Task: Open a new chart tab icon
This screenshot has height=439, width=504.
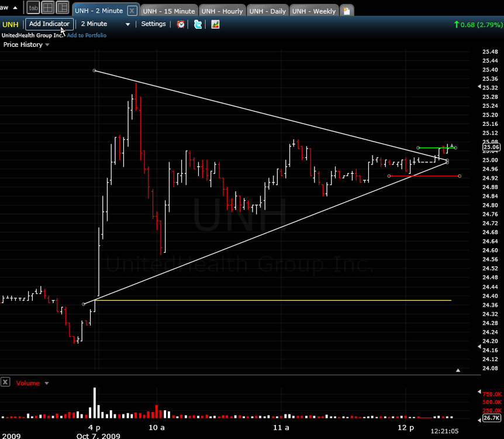Action: pos(347,11)
